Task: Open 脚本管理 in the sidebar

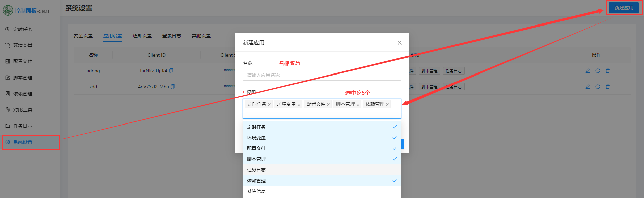Action: coord(23,78)
